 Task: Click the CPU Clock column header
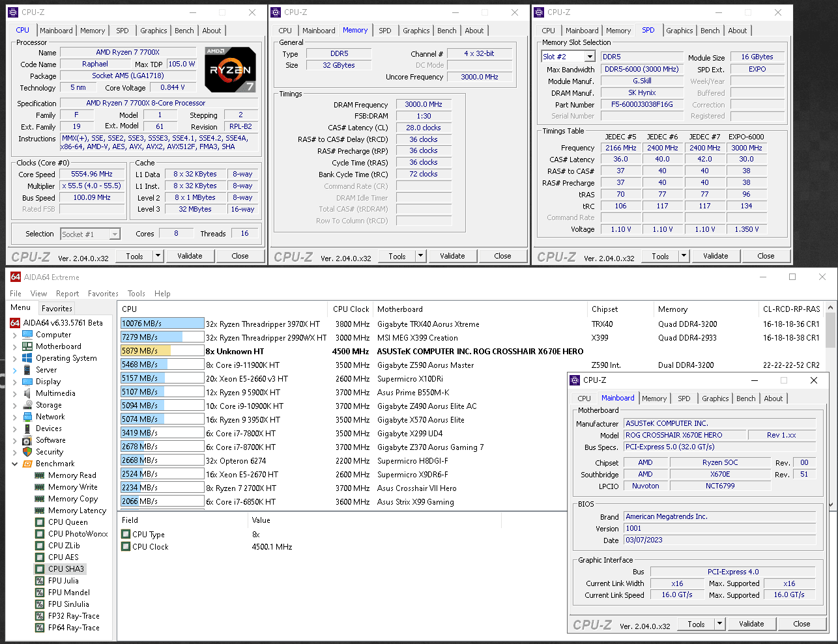pos(351,309)
